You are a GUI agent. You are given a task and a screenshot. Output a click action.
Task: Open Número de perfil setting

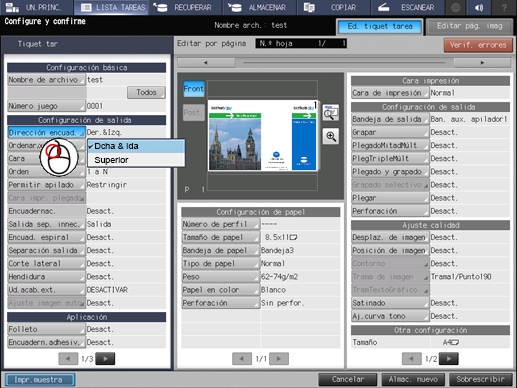point(221,224)
